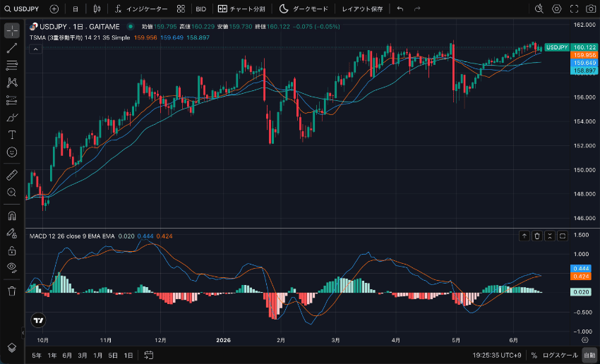Toggle lock all drawings padlock
Viewport: 600px width, 364px height.
[x=12, y=251]
